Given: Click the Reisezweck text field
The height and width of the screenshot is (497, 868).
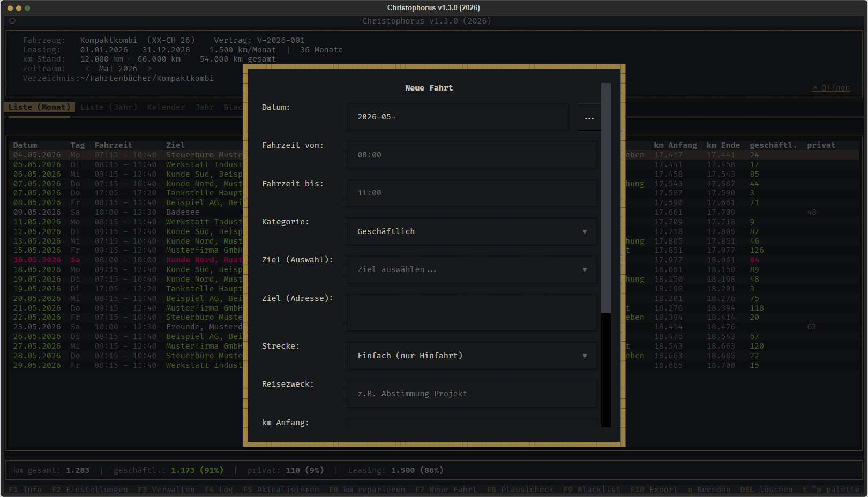Looking at the screenshot, I should coord(472,394).
